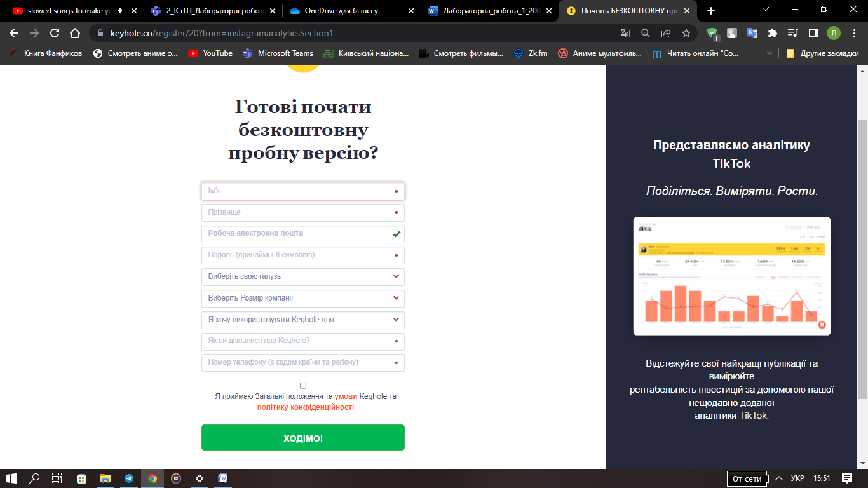Click the zoom magnifier icon in address bar
The width and height of the screenshot is (868, 488).
click(x=646, y=33)
